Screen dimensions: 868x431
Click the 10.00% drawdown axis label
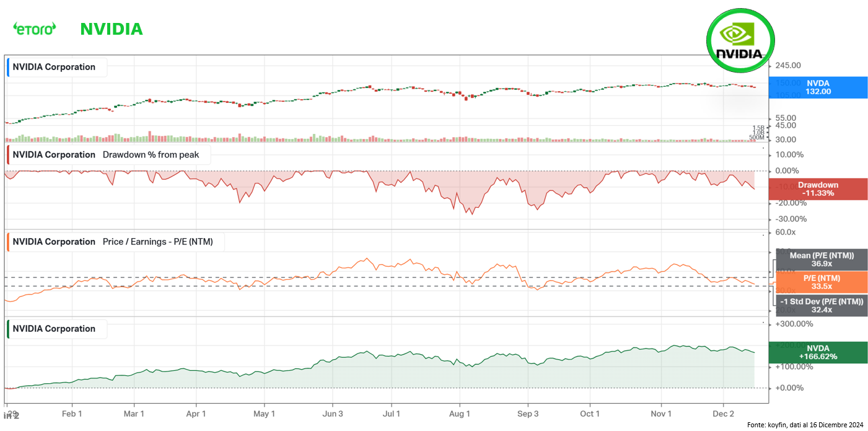point(790,154)
